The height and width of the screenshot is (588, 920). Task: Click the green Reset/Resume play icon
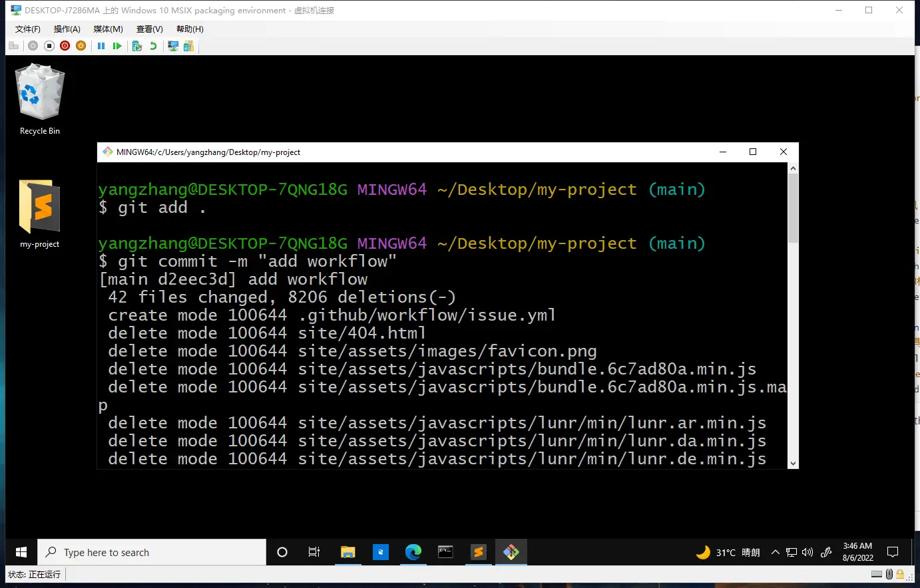(x=117, y=46)
